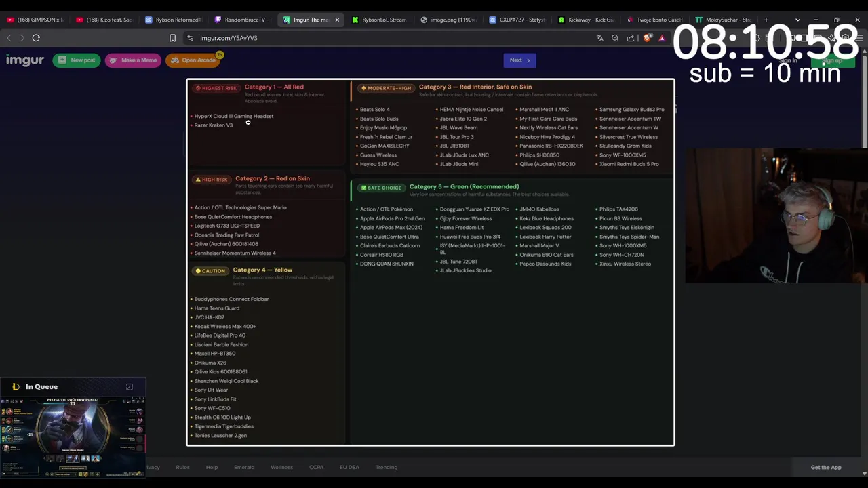Switch to GIMPSON YouTube tab

click(35, 20)
